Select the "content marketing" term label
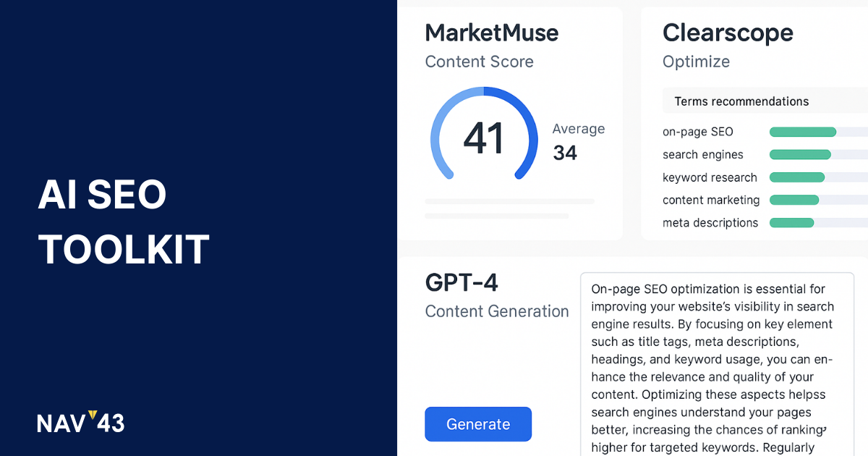This screenshot has height=456, width=868. click(711, 200)
